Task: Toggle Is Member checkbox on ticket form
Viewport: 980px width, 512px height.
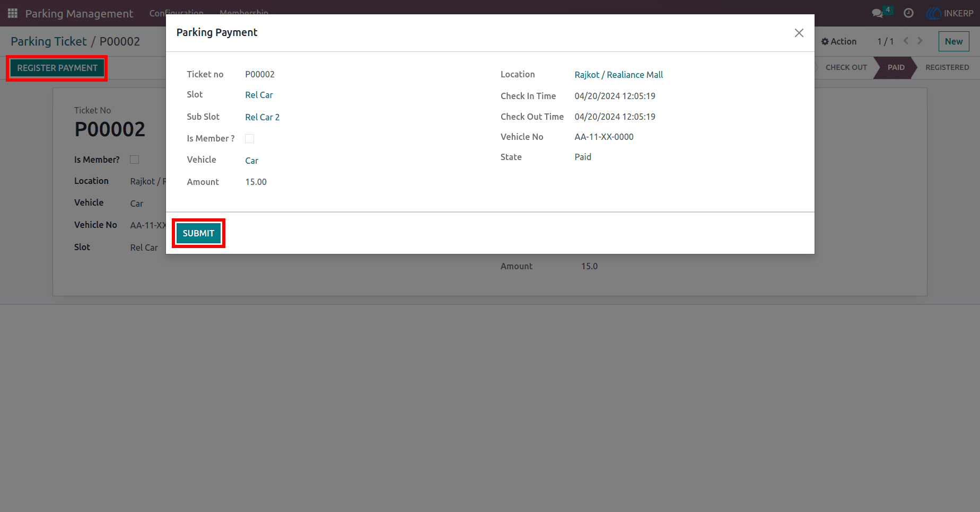Action: (135, 160)
